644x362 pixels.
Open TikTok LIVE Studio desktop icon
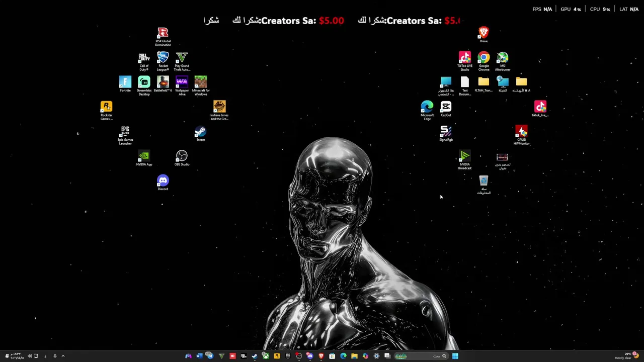465,62
